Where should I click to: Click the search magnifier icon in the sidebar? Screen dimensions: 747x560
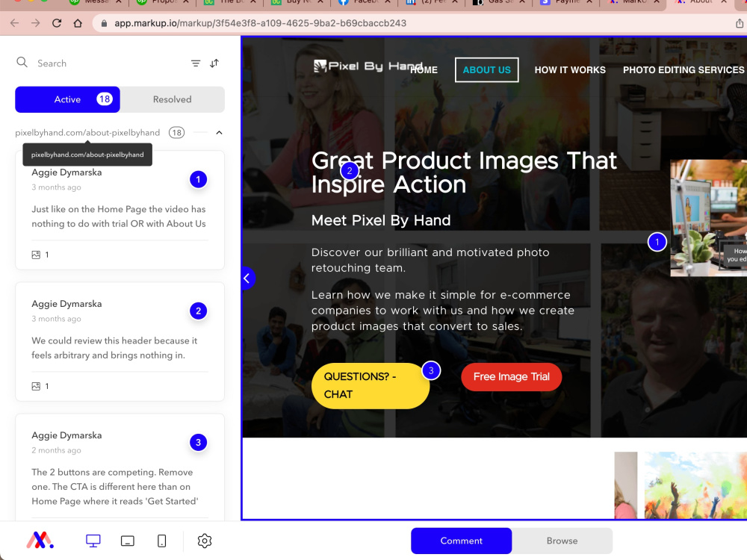click(22, 63)
